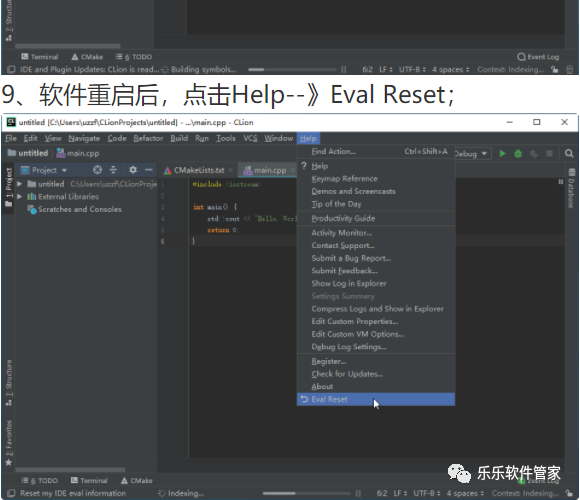This screenshot has height=500, width=580.
Task: Select Scratches and Consoles item
Action: coord(74,209)
